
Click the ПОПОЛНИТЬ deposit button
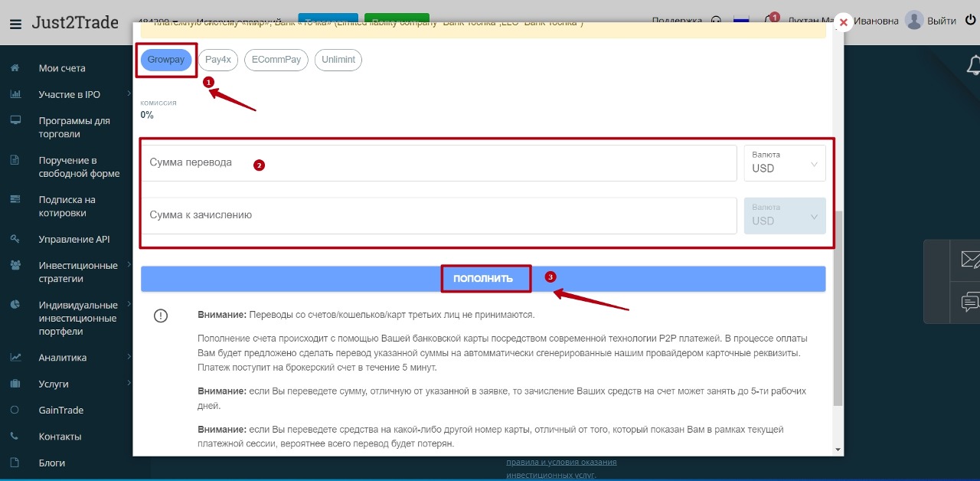[483, 279]
